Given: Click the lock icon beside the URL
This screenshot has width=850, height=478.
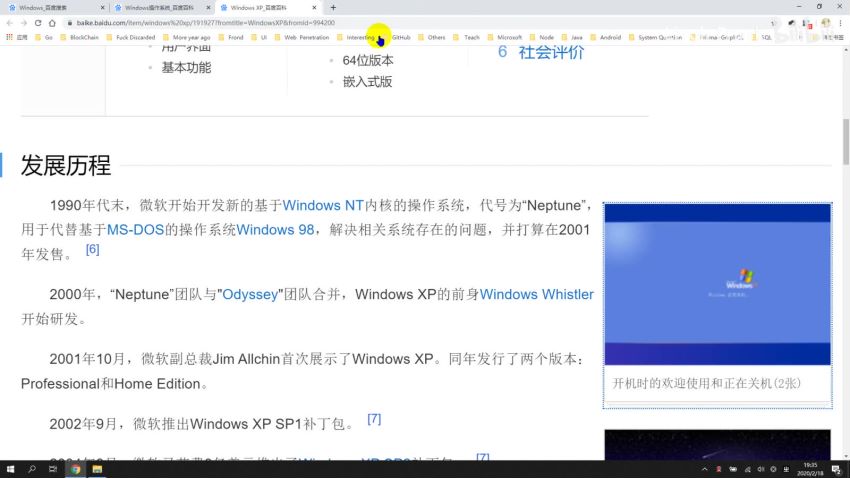Looking at the screenshot, I should [69, 23].
